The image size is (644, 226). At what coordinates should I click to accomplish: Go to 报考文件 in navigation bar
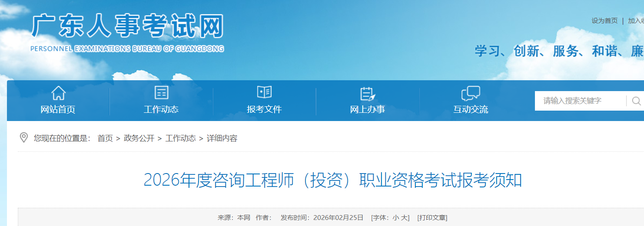click(x=264, y=109)
